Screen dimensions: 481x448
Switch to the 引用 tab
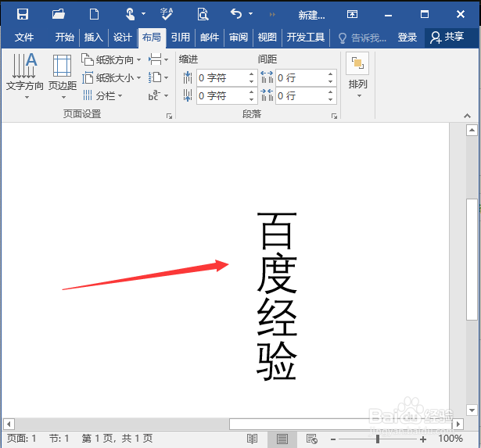181,38
